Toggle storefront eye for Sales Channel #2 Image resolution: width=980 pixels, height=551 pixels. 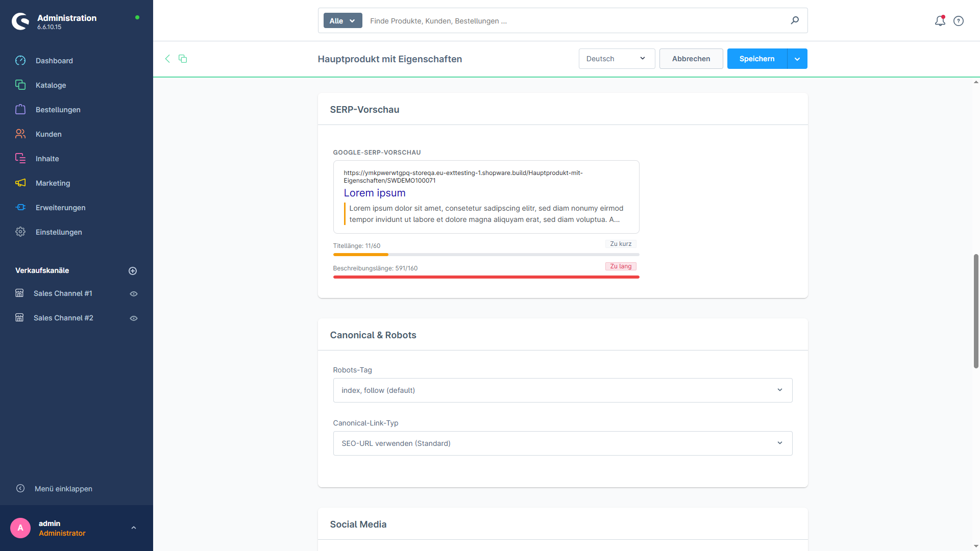134,318
